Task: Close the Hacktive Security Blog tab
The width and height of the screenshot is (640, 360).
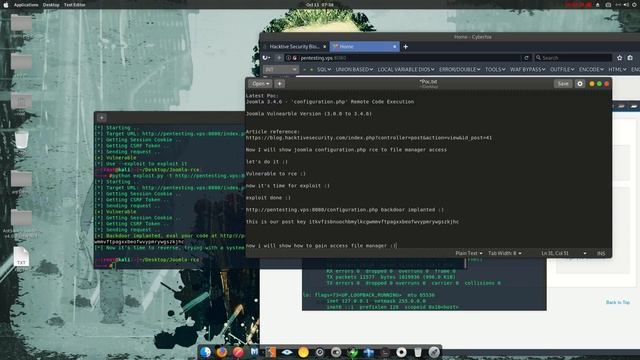Action: tap(324, 47)
